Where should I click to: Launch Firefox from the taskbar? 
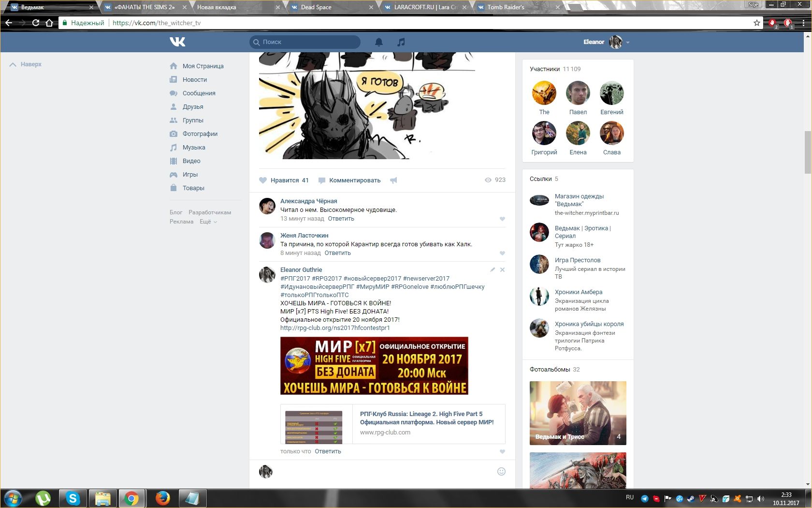pos(162,498)
